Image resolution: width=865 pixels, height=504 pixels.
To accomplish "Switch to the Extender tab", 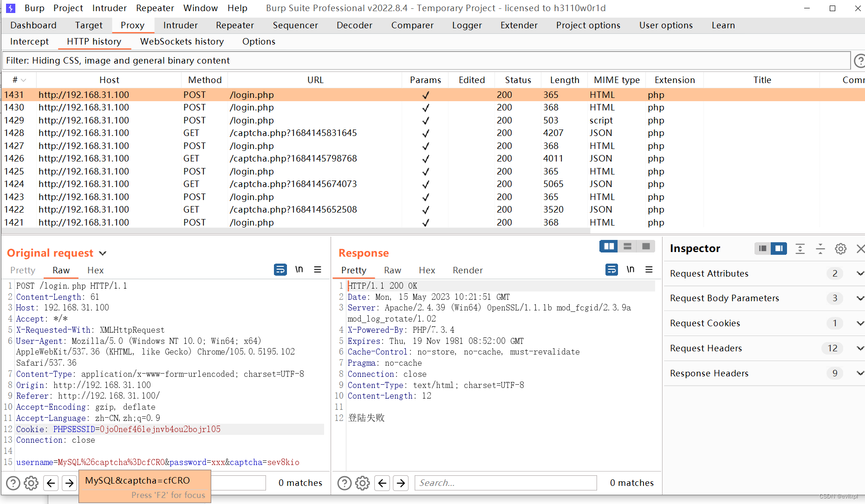I will (519, 25).
